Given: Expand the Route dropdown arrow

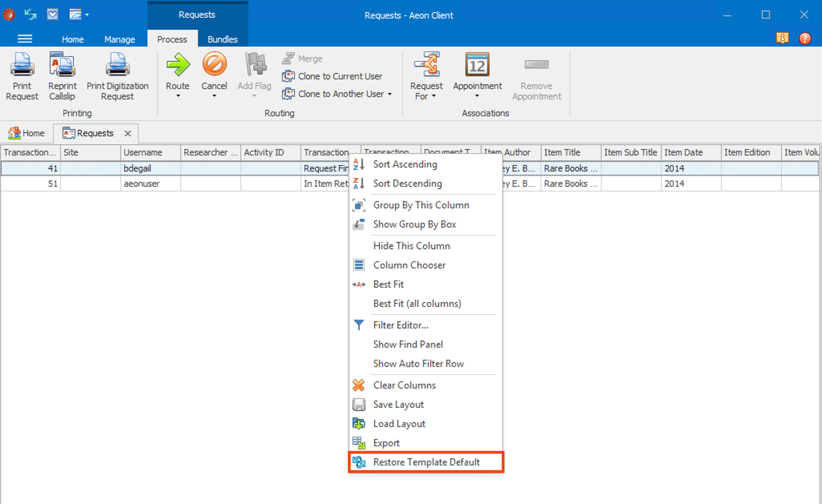Looking at the screenshot, I should point(177,96).
